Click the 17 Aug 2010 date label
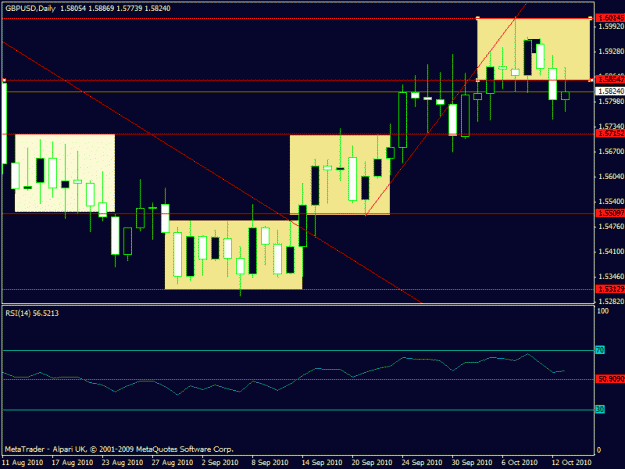The image size is (625, 469). click(72, 463)
